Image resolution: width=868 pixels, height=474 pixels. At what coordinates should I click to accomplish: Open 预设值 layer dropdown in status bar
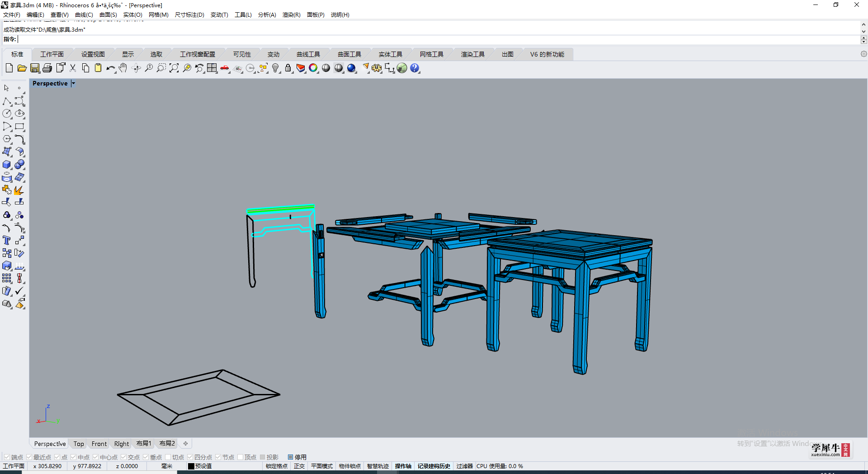[224, 466]
